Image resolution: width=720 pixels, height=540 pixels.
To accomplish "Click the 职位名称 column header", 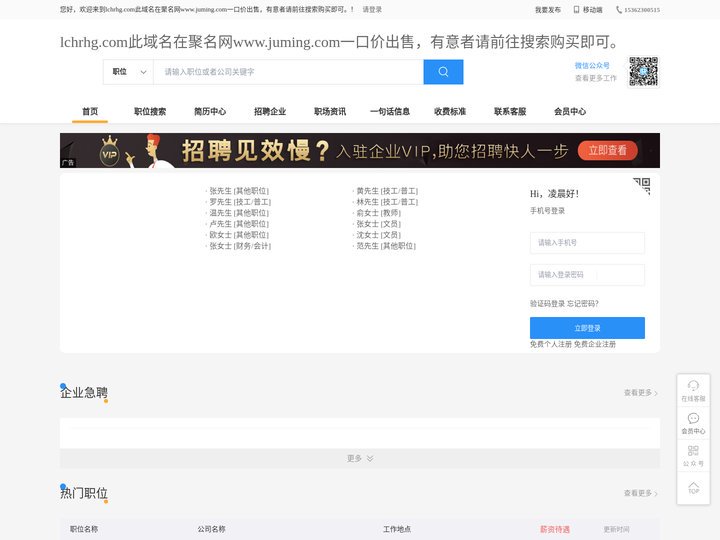I will click(x=84, y=529).
